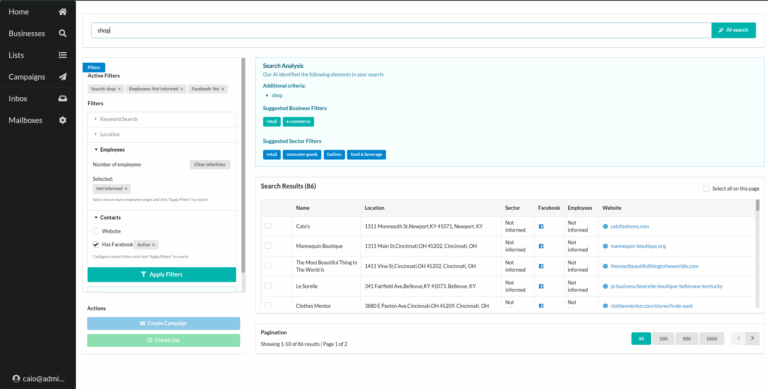Select the checkbox for Clothes Mentor row
Viewport: 768px width, 389px height.
click(x=268, y=305)
